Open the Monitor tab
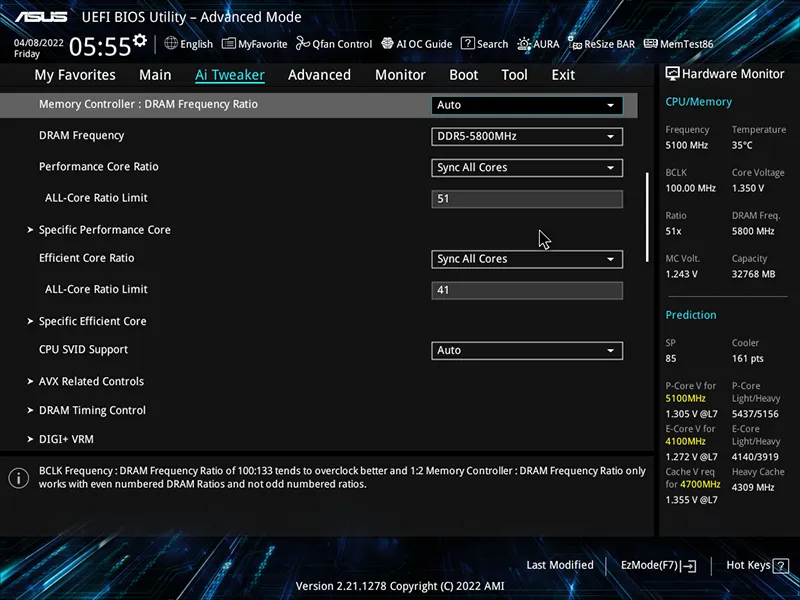The image size is (800, 600). (400, 75)
